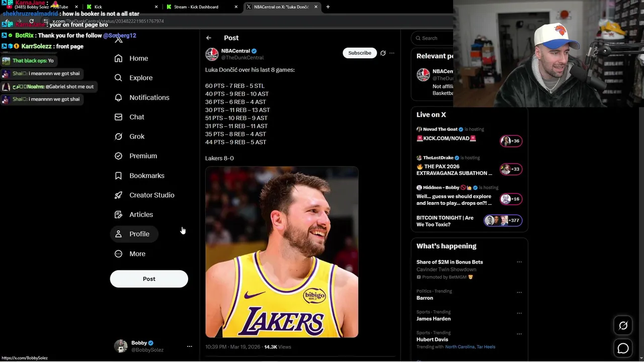Screen dimensions: 644x362
Task: Subscribe to NBACentral
Action: 360,53
